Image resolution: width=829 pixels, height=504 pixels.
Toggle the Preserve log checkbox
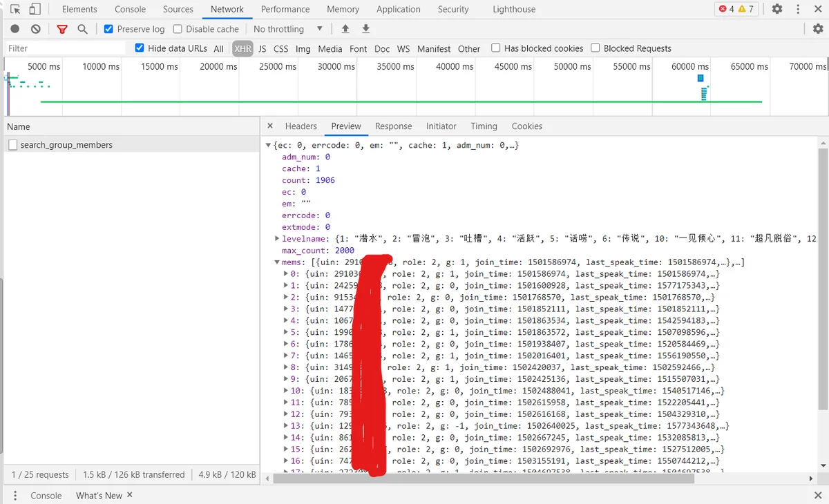tap(108, 29)
